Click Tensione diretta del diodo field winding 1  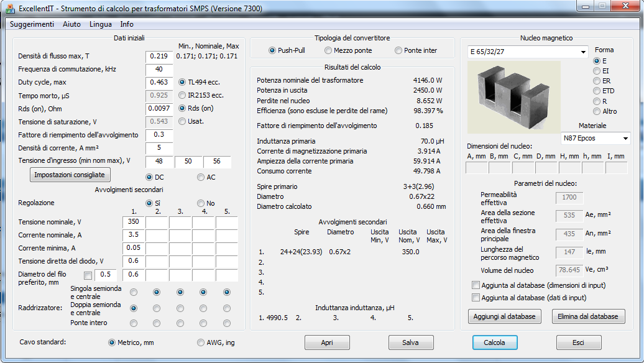tap(134, 261)
